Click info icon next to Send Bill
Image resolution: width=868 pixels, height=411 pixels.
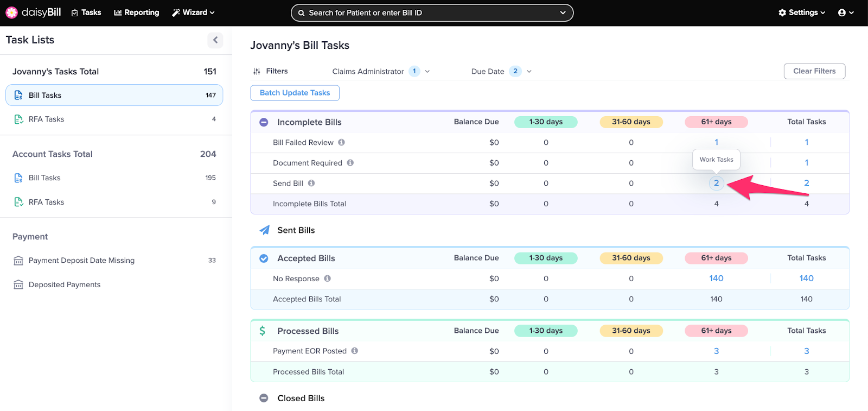(x=311, y=184)
